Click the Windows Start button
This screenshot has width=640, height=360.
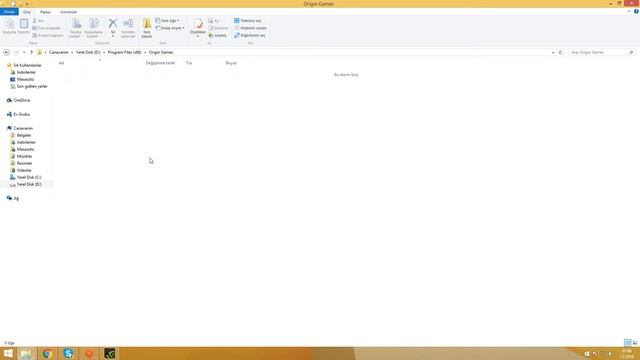pos(8,353)
